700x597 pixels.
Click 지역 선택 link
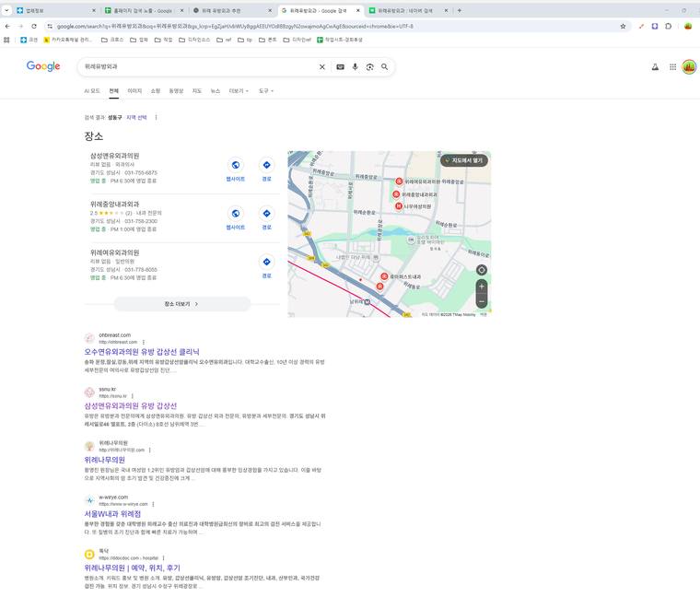[x=136, y=117]
